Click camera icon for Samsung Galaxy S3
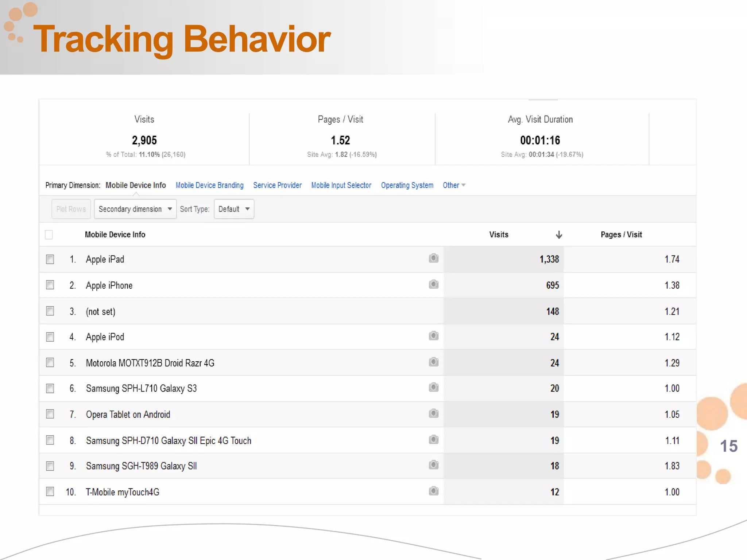Viewport: 747px width, 560px height. click(433, 387)
